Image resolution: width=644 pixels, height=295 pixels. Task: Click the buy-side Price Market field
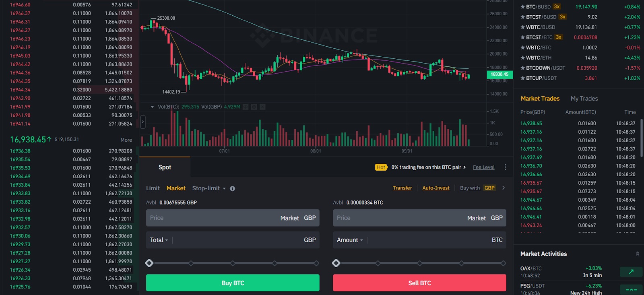(233, 218)
